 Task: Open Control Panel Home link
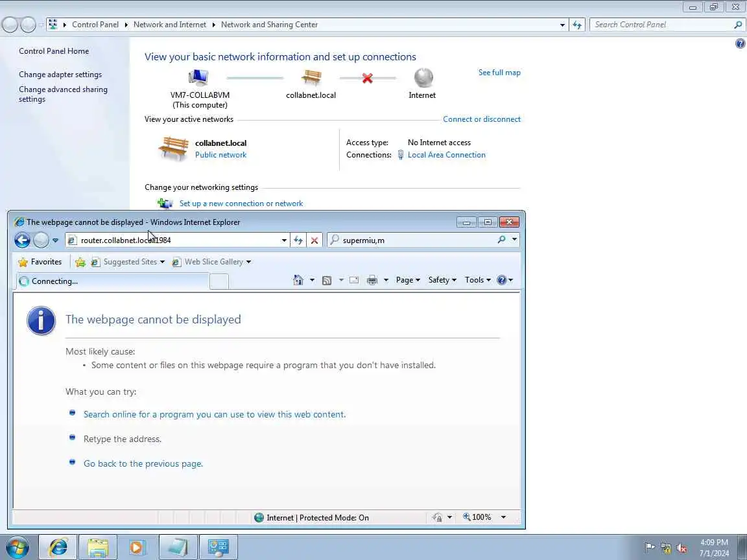54,51
